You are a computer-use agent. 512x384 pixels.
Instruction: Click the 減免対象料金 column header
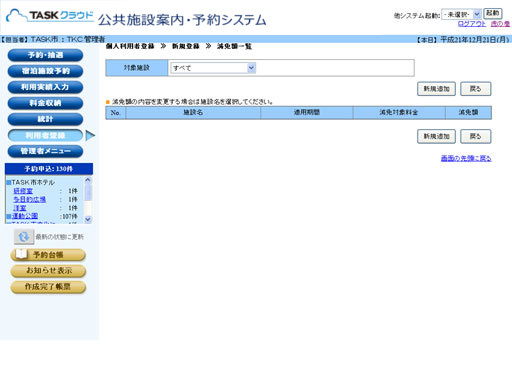coord(399,113)
